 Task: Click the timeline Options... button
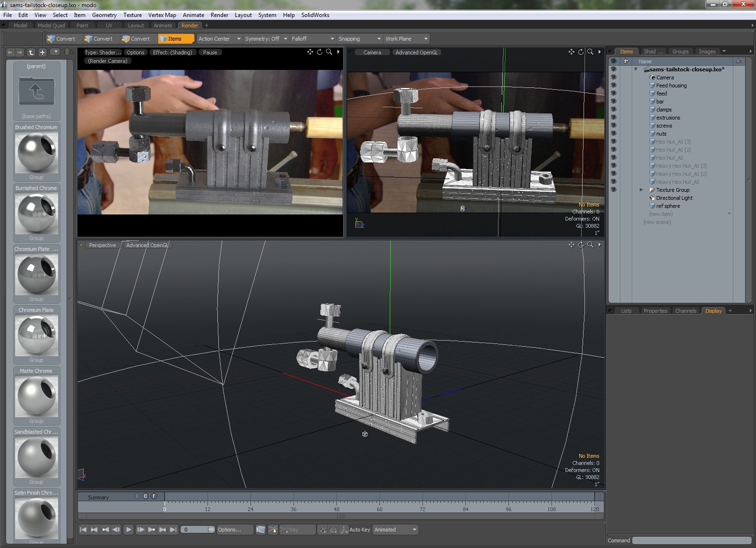[229, 530]
